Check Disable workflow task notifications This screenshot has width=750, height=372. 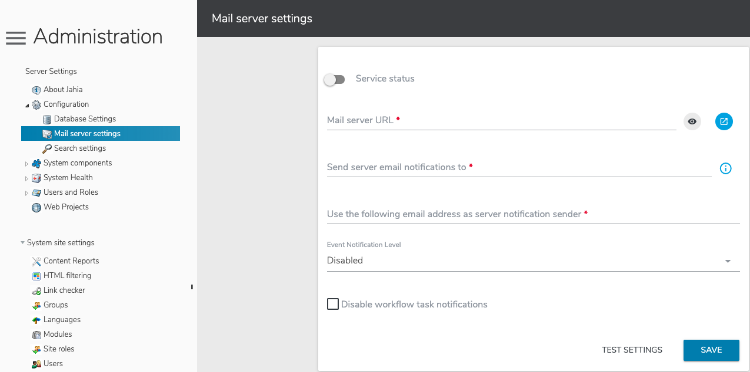(x=333, y=304)
